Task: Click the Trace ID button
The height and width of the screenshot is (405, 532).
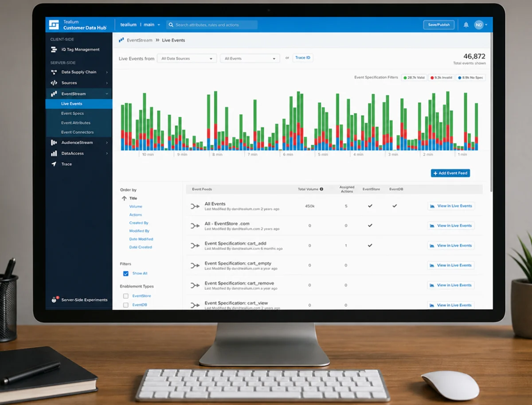Action: 303,58
